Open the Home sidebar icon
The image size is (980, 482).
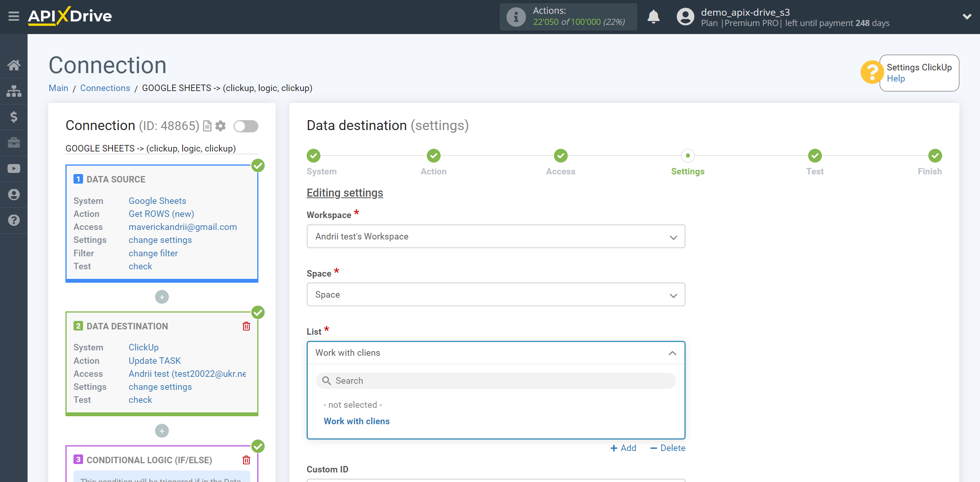[x=14, y=65]
